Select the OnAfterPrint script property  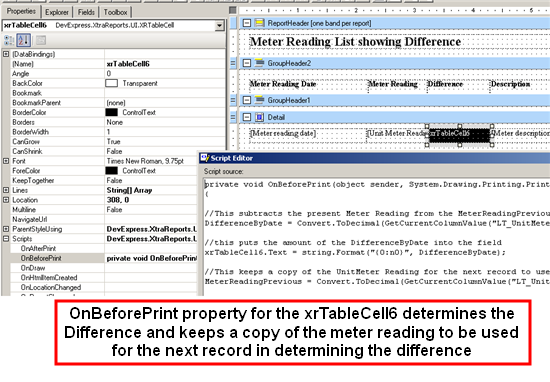pyautogui.click(x=39, y=248)
